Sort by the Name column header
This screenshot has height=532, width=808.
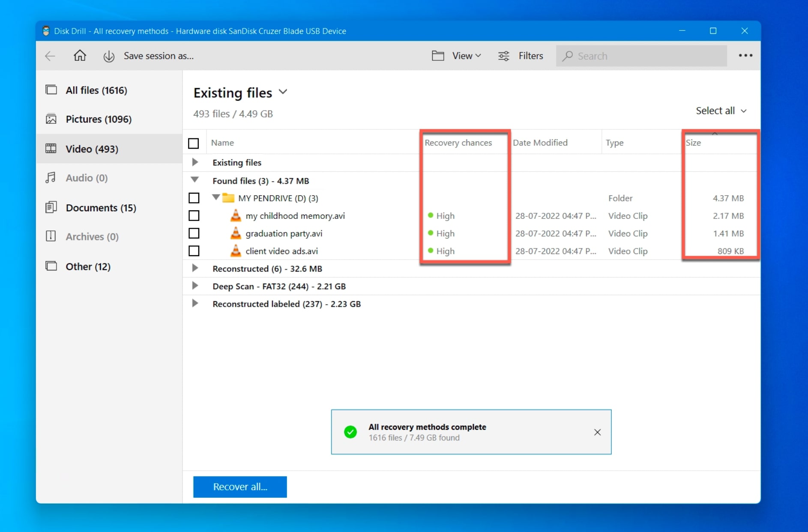[x=222, y=143]
